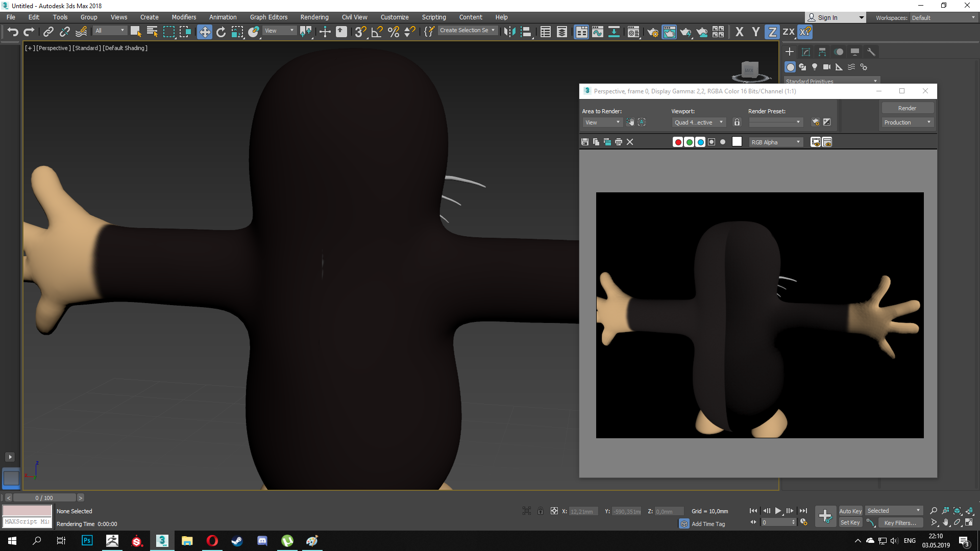Click the Undo button in toolbar
The height and width of the screenshot is (551, 980).
[x=13, y=32]
